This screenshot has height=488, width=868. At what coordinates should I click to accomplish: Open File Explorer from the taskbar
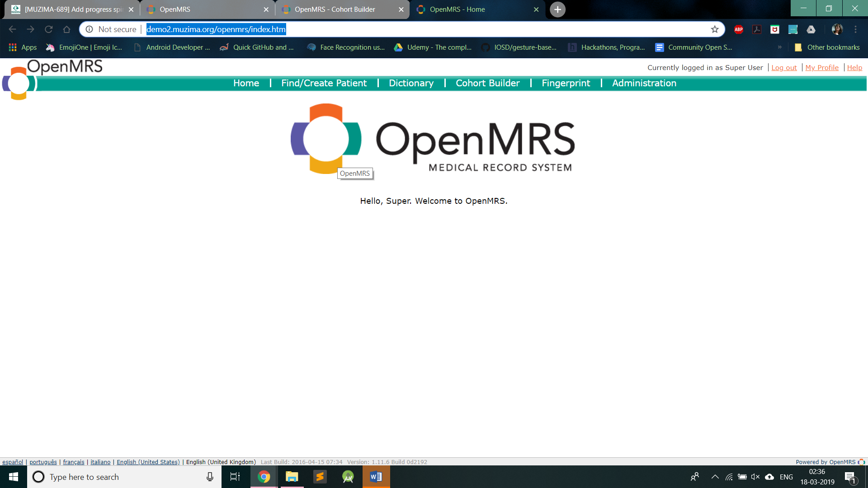(x=292, y=477)
